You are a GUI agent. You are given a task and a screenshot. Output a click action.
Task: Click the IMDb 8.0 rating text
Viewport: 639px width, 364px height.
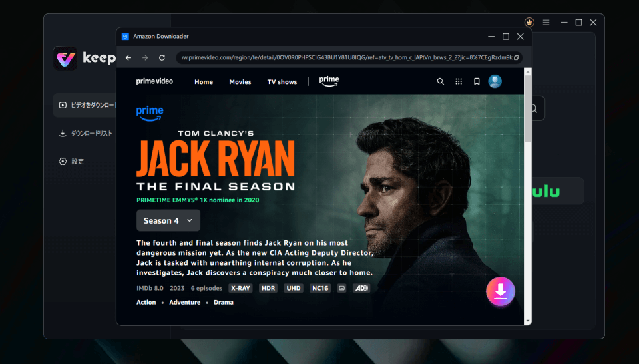[150, 288]
